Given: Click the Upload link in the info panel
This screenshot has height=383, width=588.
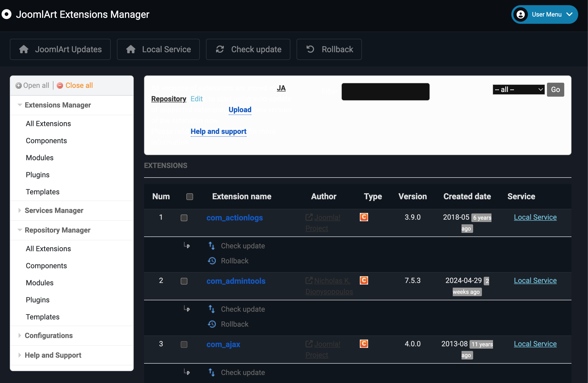Looking at the screenshot, I should [x=240, y=110].
